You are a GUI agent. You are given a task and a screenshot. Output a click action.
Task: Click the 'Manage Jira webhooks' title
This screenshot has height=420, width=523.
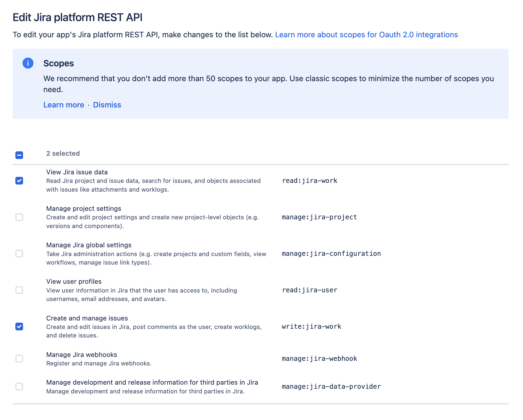(x=81, y=355)
